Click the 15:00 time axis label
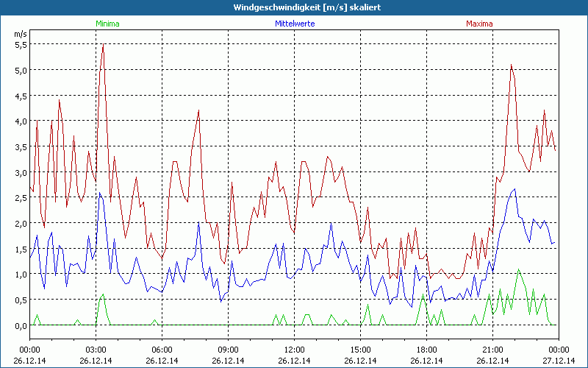Viewport: 588px width, 368px height. [360, 350]
